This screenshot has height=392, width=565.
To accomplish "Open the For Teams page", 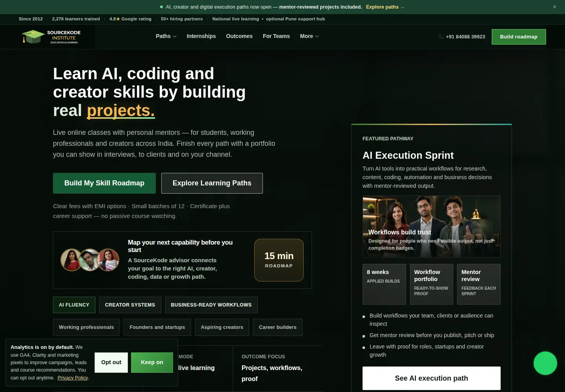I will 276,36.
